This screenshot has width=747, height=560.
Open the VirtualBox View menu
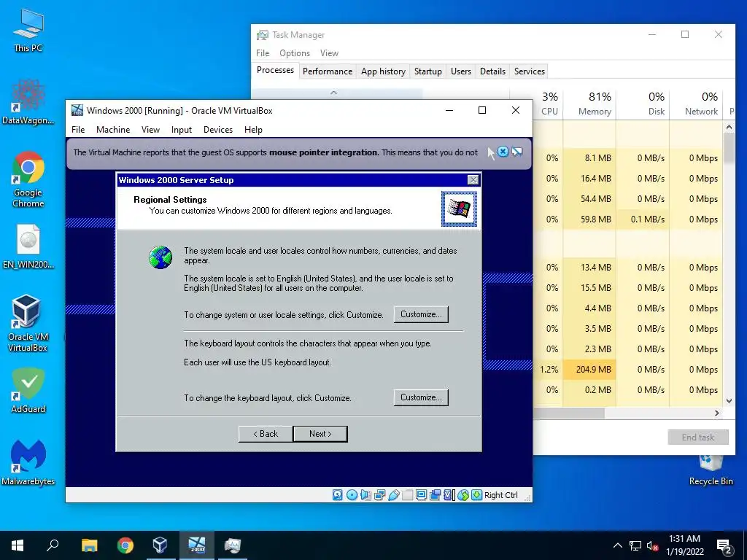150,130
